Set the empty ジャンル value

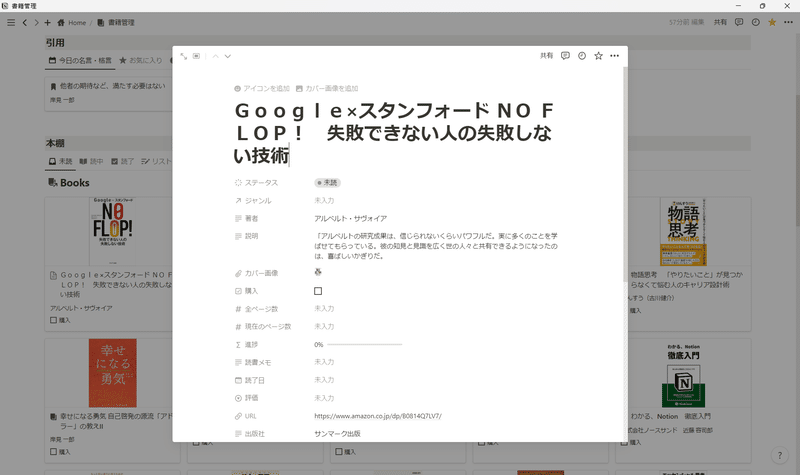324,201
